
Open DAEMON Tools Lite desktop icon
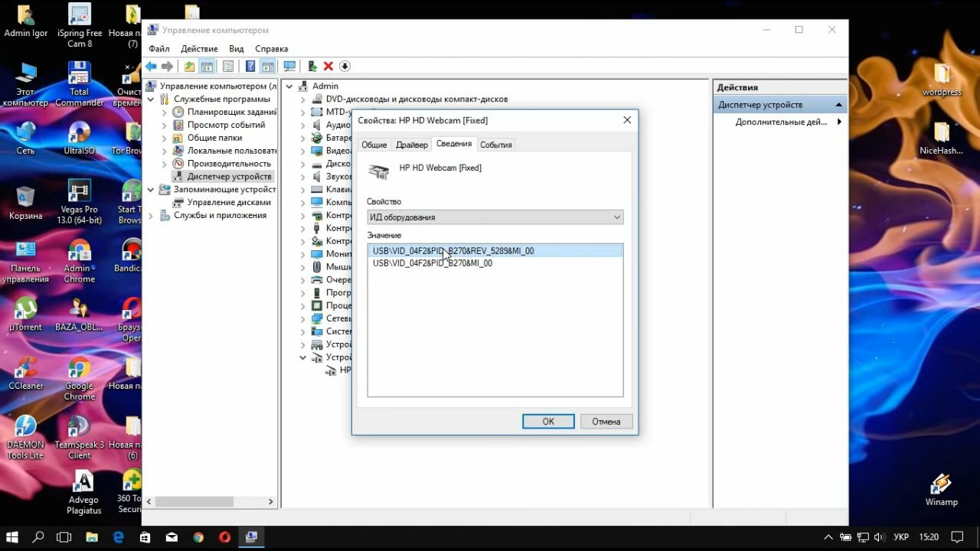point(25,438)
